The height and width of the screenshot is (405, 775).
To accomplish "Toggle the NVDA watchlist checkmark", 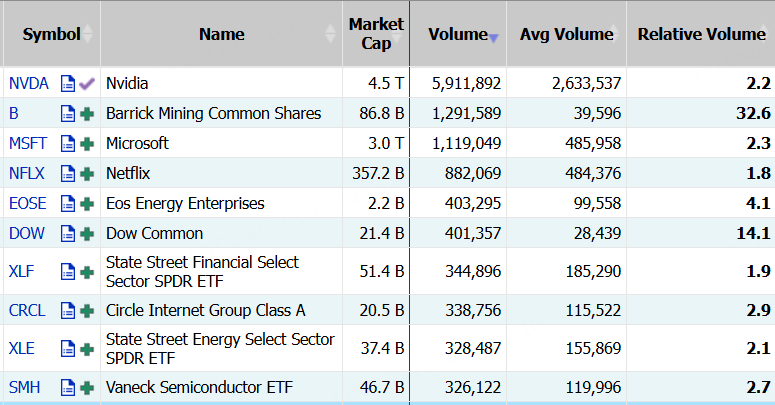I will [x=87, y=83].
